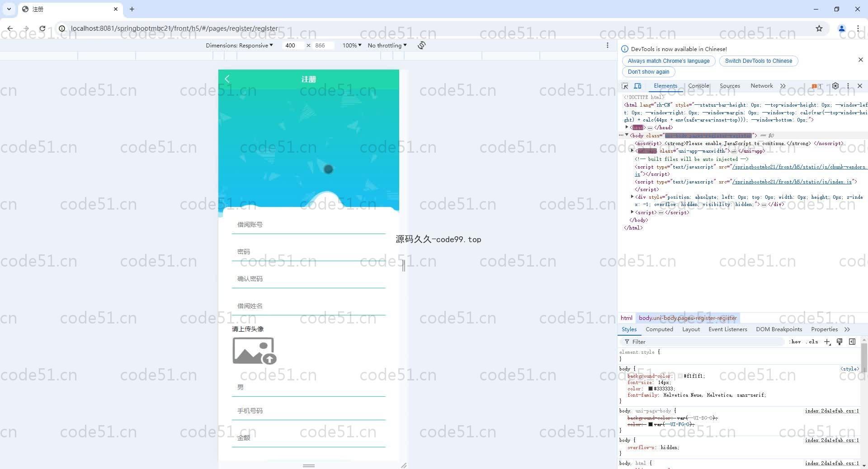Toggle the .cls element classes panel

tap(813, 342)
